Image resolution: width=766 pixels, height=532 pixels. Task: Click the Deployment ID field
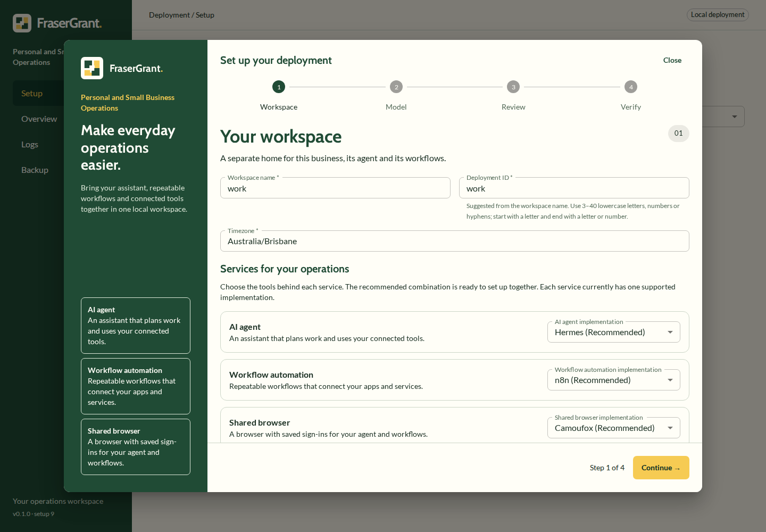[x=574, y=188]
